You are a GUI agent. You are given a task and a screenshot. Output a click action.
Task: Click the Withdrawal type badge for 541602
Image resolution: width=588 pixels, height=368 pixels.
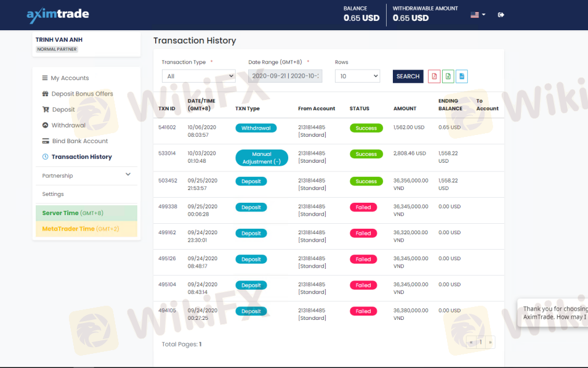[256, 128]
